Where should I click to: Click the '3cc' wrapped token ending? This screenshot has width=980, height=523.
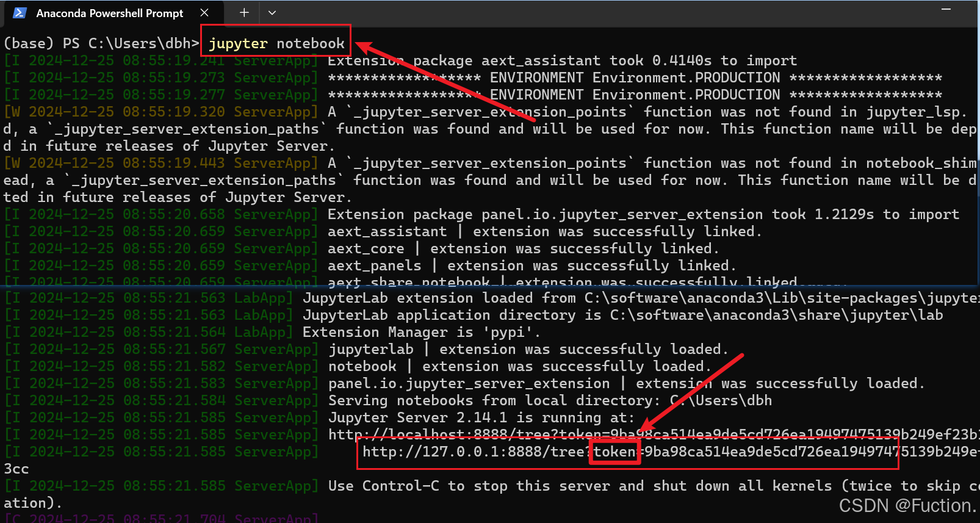pos(16,469)
